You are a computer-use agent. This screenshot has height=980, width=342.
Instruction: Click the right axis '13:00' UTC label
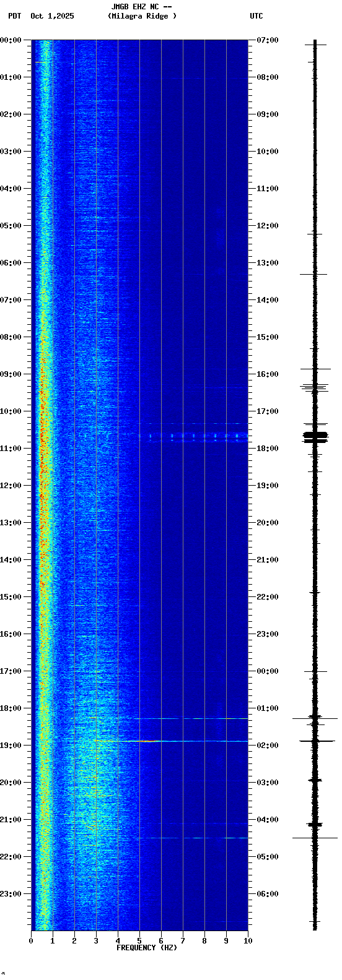268,263
